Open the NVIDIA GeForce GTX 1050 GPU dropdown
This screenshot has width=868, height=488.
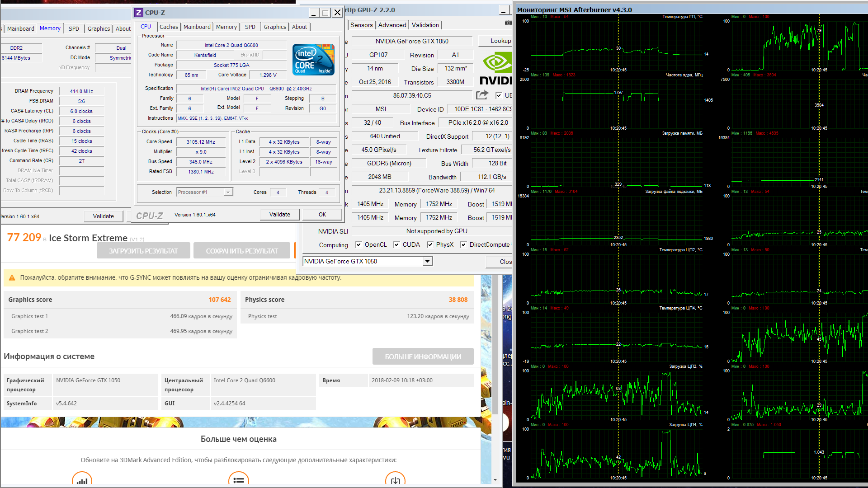point(368,261)
